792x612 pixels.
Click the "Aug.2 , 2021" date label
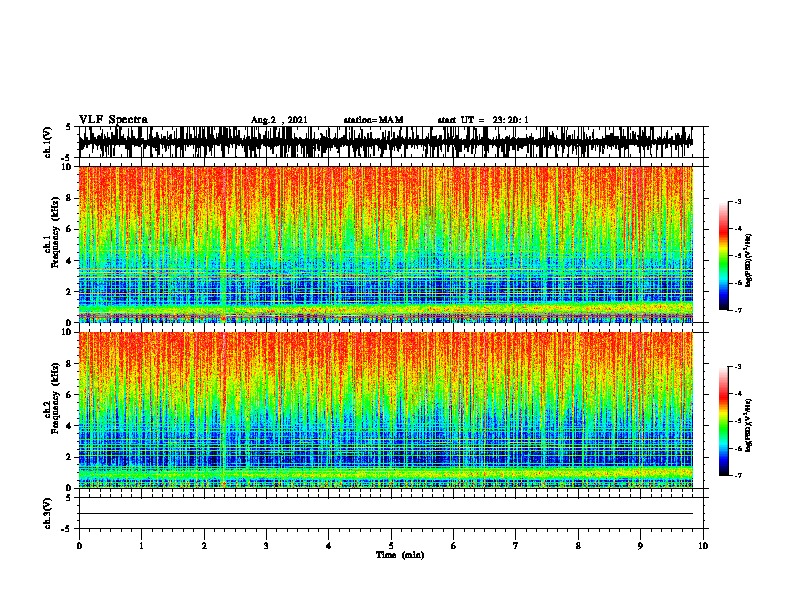pyautogui.click(x=279, y=120)
